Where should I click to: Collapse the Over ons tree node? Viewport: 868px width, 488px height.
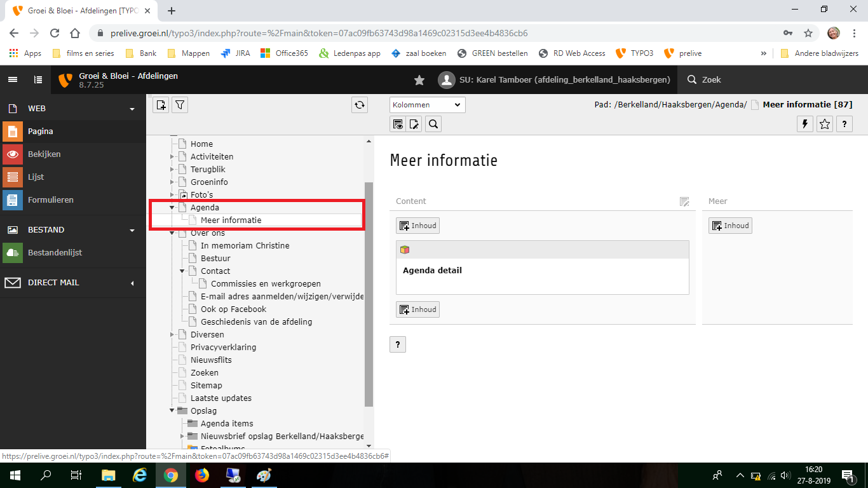tap(172, 233)
